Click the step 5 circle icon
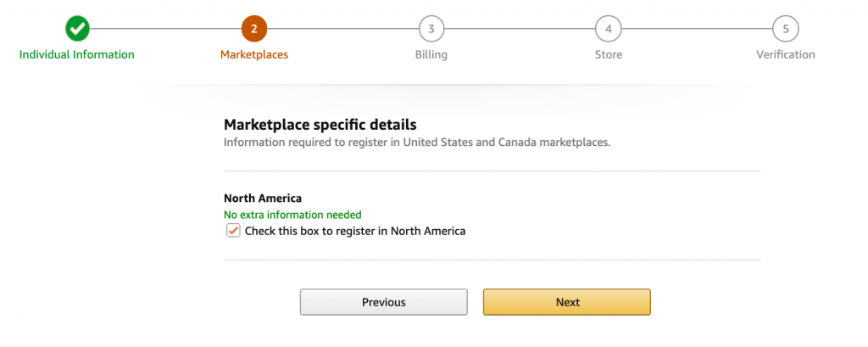Image resolution: width=868 pixels, height=347 pixels. pyautogui.click(x=785, y=29)
